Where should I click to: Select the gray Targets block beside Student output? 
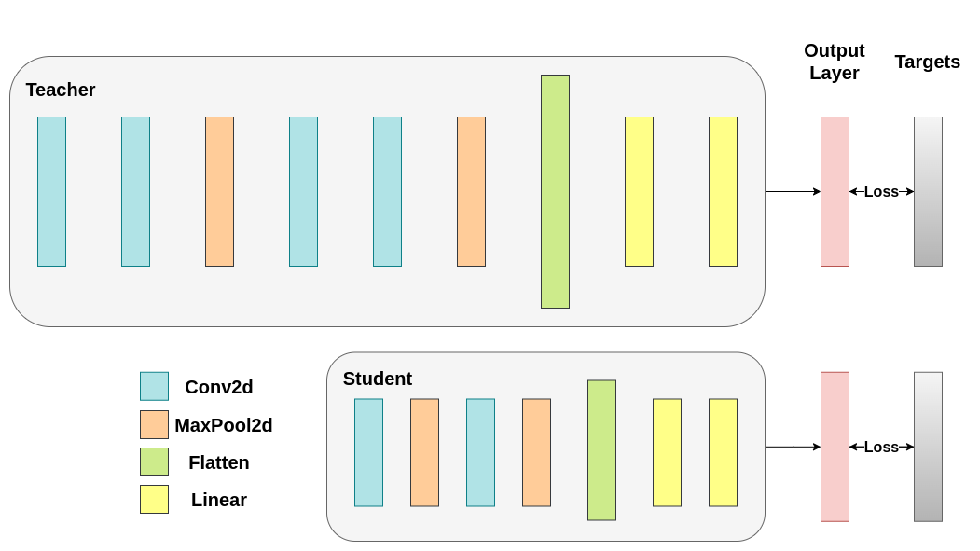coord(928,447)
